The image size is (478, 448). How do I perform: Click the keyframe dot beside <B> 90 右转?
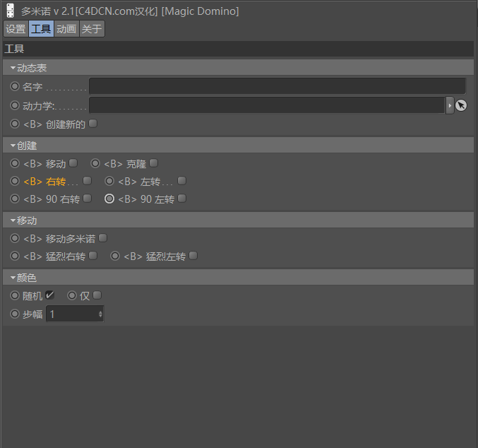click(15, 199)
